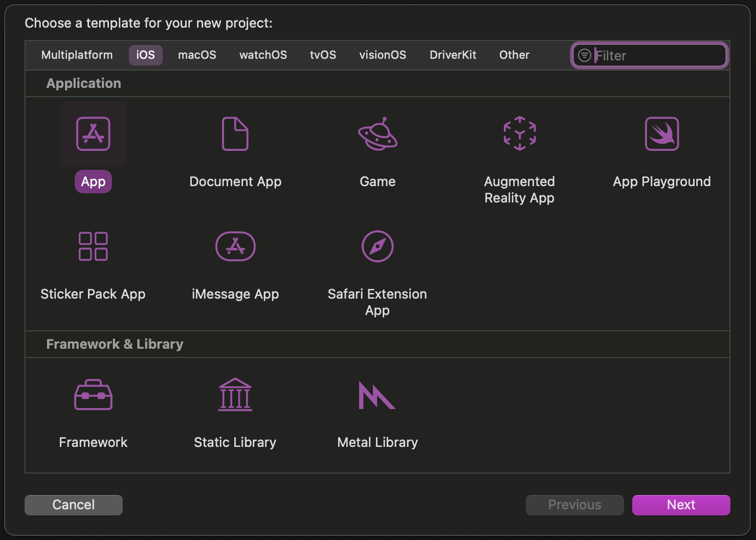756x540 pixels.
Task: Open the DriverKit tab
Action: point(453,55)
